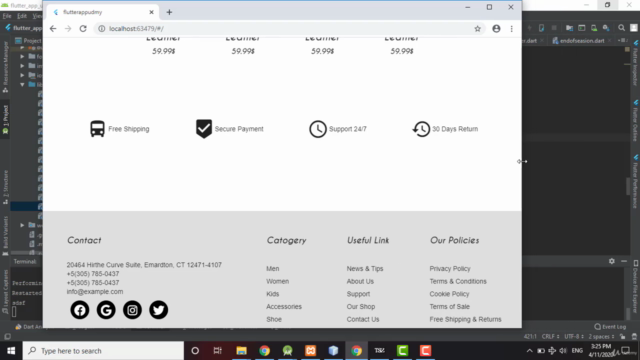The height and width of the screenshot is (360, 640).
Task: Click the Google icon in the footer
Action: (106, 310)
